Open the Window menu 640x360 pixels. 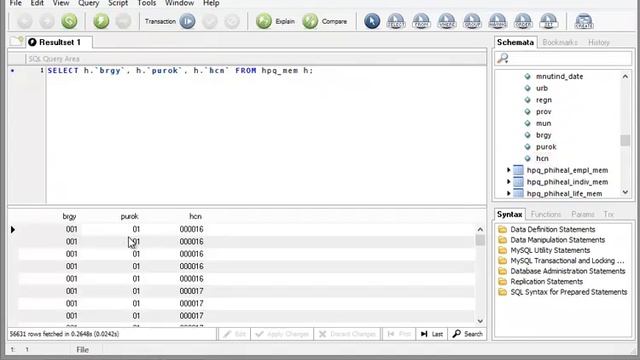pos(179,3)
